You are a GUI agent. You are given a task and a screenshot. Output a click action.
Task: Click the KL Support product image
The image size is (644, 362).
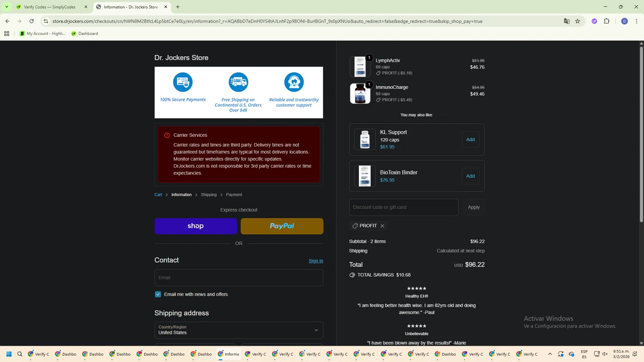point(365,139)
